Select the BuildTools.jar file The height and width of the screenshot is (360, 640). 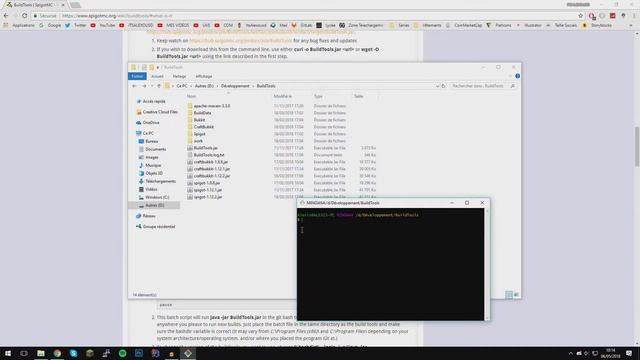[x=205, y=148]
